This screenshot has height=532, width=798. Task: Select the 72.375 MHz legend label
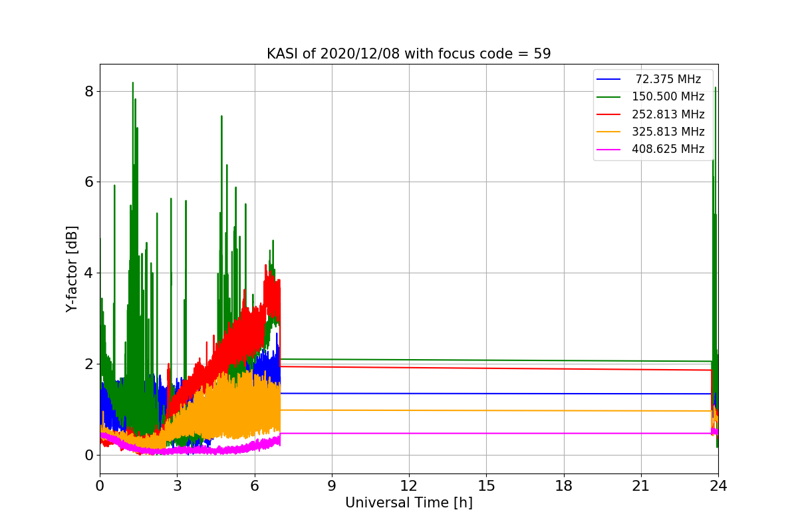coord(668,79)
